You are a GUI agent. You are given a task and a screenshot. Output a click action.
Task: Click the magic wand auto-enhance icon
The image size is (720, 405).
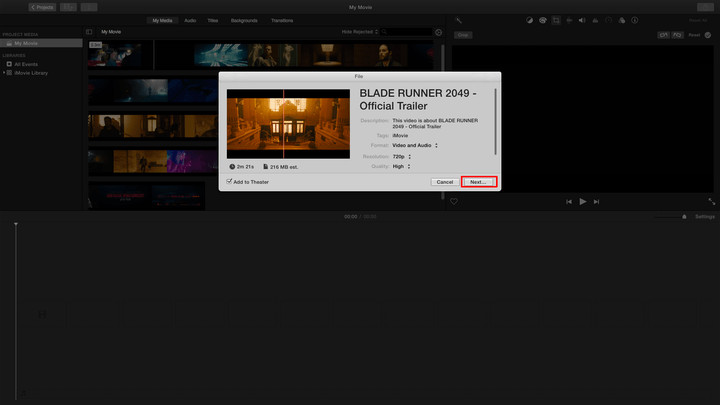point(458,20)
